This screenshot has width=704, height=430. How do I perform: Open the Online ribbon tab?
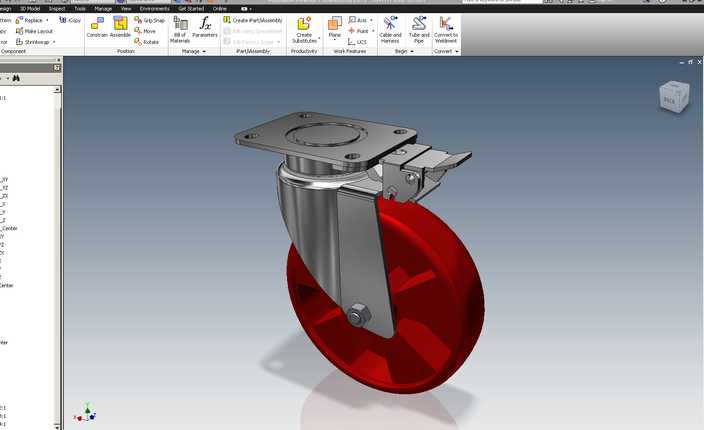(x=220, y=9)
